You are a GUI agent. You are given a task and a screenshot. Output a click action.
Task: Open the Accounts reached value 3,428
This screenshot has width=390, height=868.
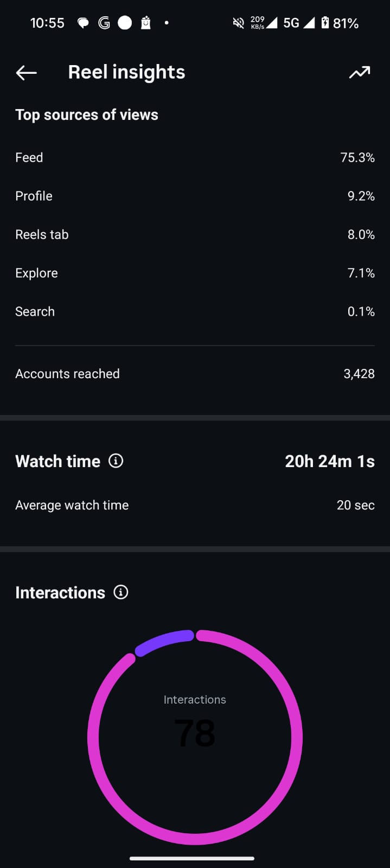[x=359, y=374]
